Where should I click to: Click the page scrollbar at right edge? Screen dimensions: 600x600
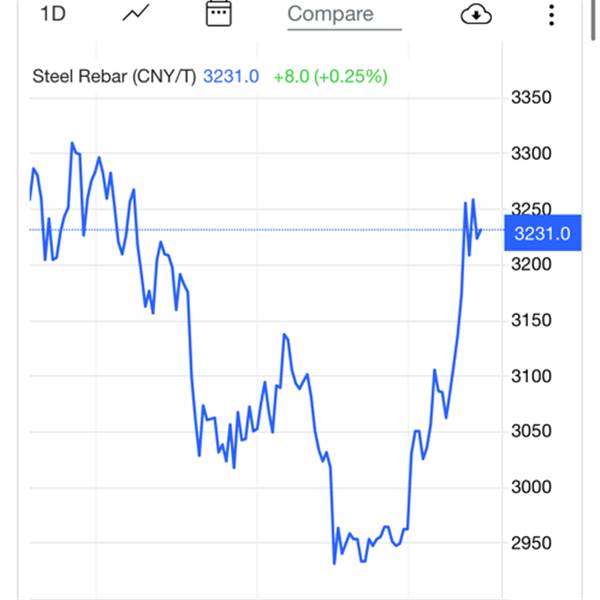point(593,19)
